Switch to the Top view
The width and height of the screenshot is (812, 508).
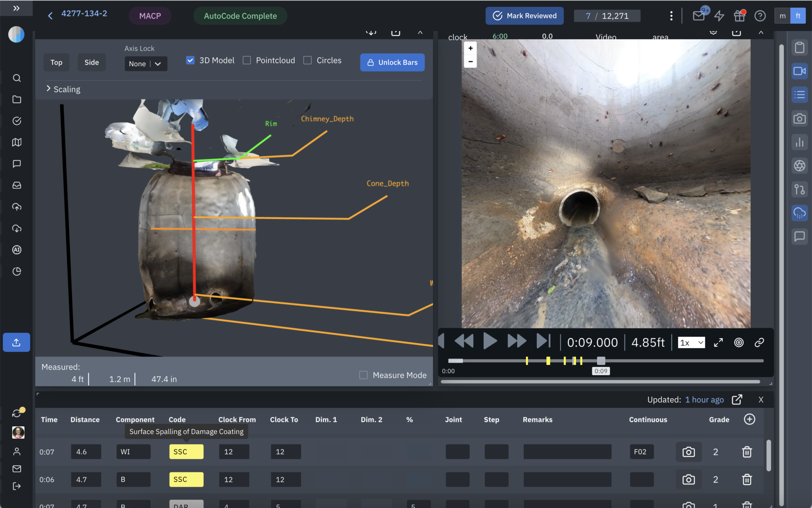coord(56,62)
